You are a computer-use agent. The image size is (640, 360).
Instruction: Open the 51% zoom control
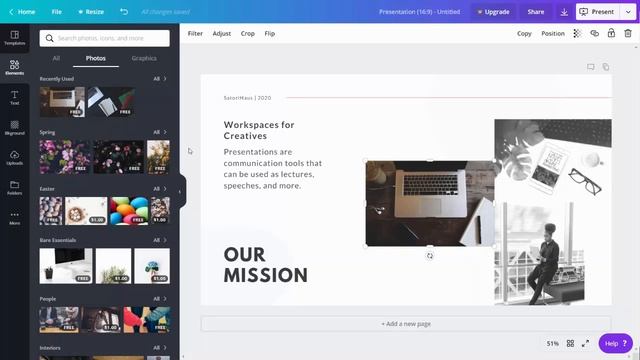tap(552, 344)
